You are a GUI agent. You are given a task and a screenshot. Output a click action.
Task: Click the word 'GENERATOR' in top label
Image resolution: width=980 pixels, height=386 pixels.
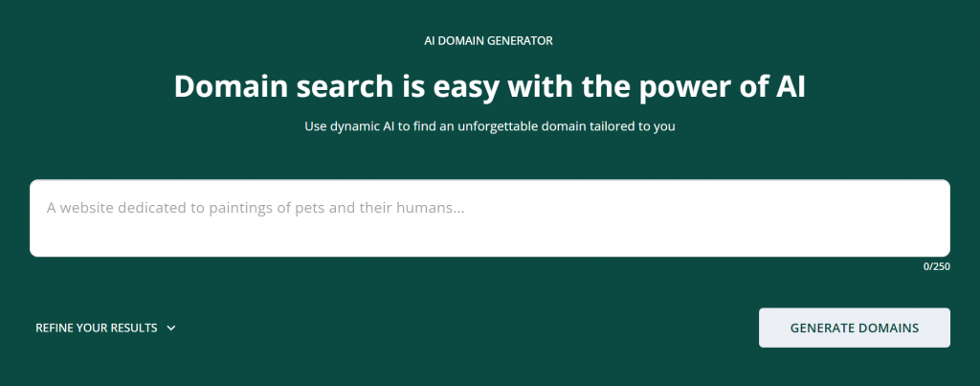[x=521, y=41]
